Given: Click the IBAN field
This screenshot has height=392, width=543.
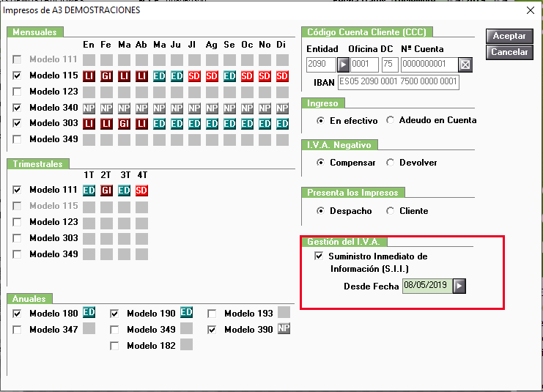Looking at the screenshot, I should point(399,82).
